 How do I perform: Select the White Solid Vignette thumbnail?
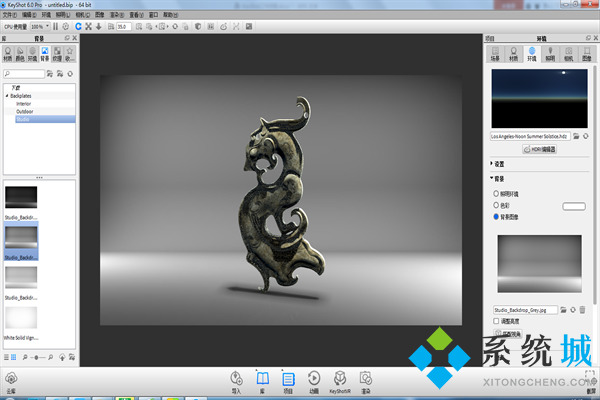pos(21,318)
